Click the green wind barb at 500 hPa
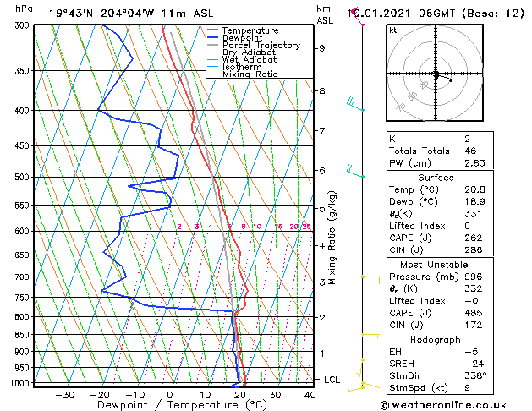The width and height of the screenshot is (532, 411). pyautogui.click(x=355, y=171)
